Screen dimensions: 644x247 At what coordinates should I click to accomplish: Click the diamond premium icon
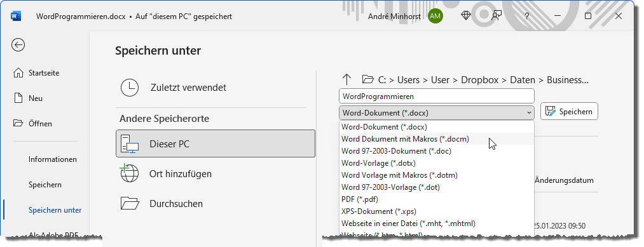(466, 16)
